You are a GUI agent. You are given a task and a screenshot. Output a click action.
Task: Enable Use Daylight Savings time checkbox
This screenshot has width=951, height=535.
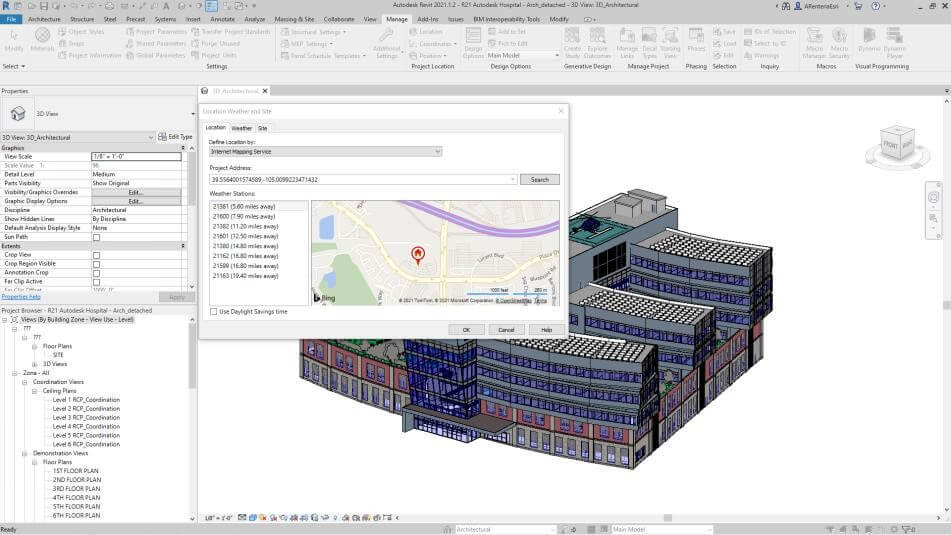(x=214, y=311)
